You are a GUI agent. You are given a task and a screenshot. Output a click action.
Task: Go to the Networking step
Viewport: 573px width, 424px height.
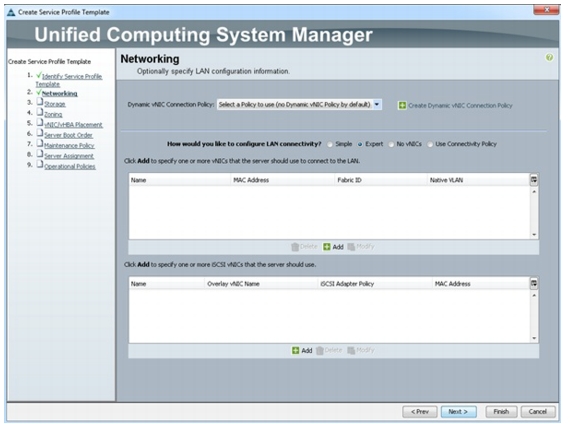(60, 94)
